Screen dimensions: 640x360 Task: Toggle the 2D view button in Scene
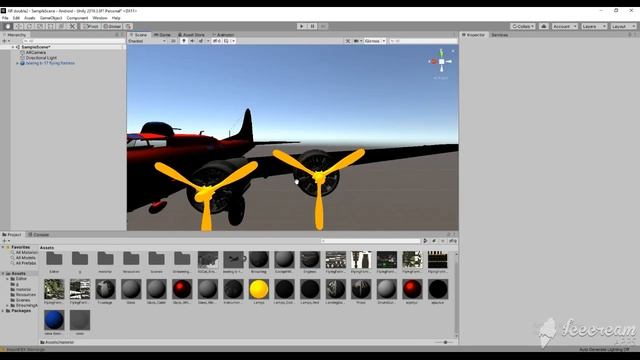pyautogui.click(x=173, y=41)
